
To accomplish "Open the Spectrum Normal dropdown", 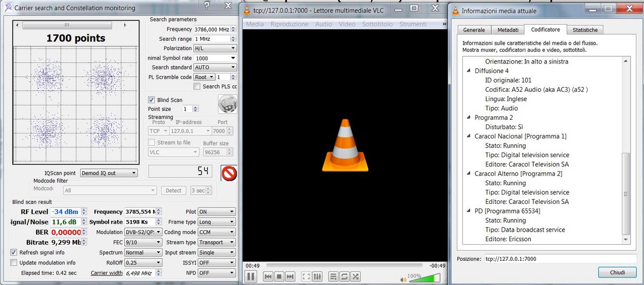I will (x=143, y=252).
